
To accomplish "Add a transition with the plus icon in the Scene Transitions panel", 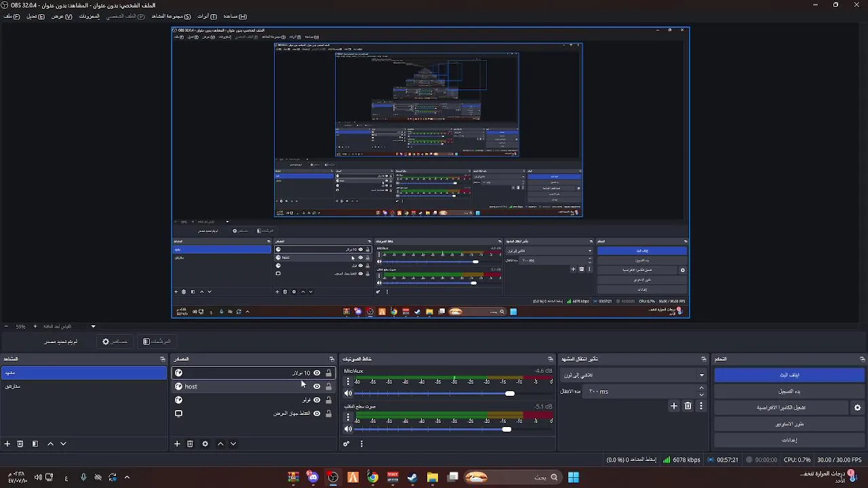I will pyautogui.click(x=674, y=406).
